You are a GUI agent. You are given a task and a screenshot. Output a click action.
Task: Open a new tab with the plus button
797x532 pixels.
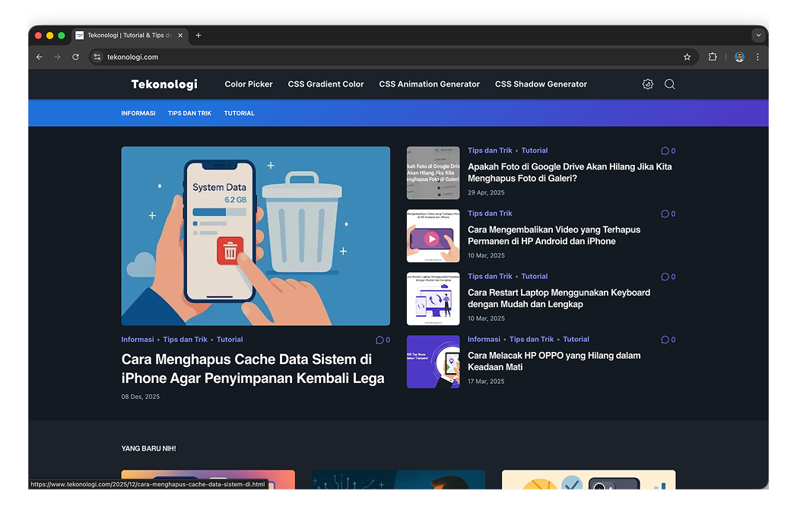point(198,35)
